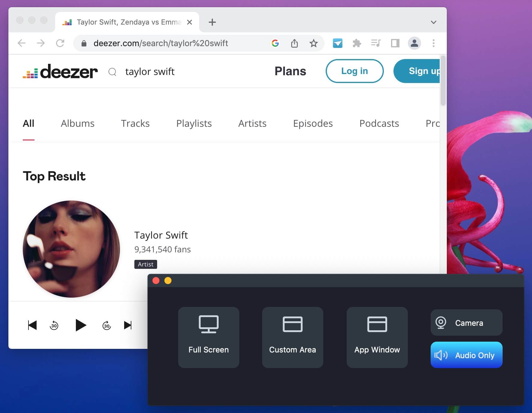532x413 pixels.
Task: Minimize the recorder window with yellow button
Action: [x=168, y=281]
